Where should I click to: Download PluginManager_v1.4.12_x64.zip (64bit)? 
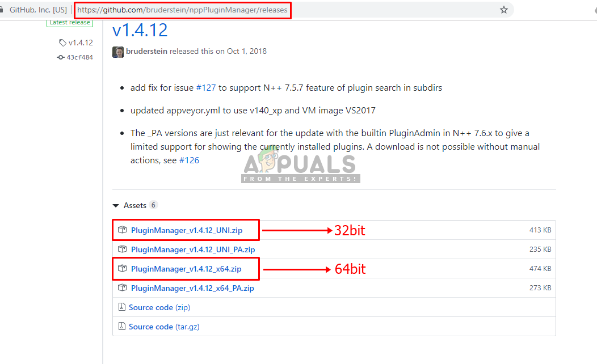click(x=186, y=269)
